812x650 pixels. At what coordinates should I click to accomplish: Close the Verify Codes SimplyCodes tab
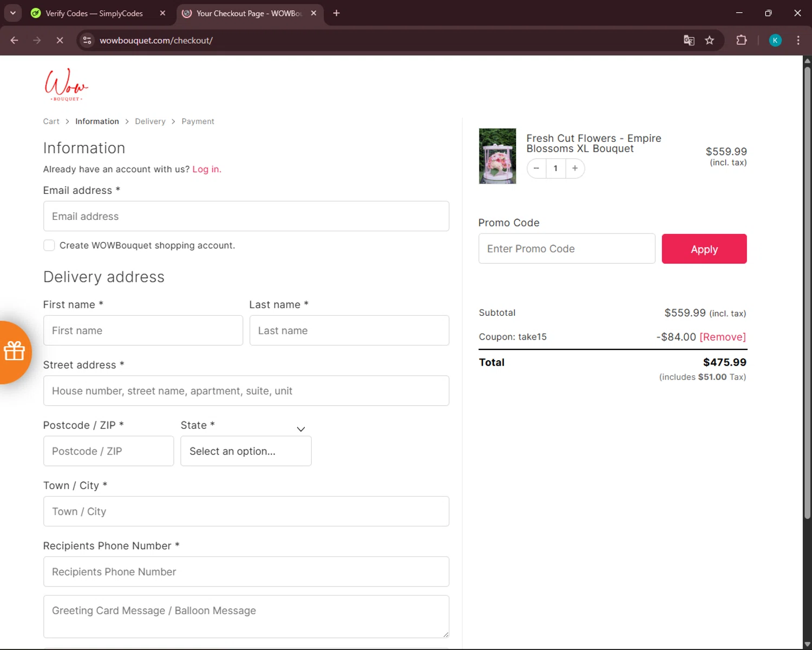[162, 13]
